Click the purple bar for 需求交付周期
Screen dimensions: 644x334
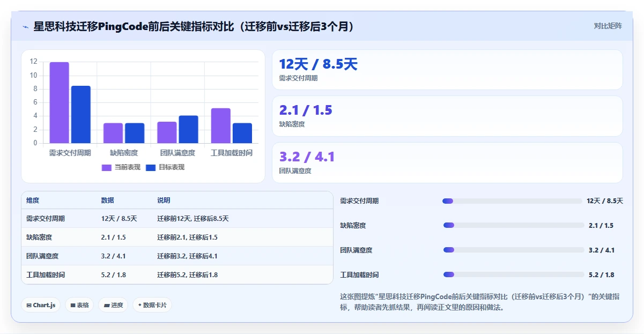pos(60,102)
